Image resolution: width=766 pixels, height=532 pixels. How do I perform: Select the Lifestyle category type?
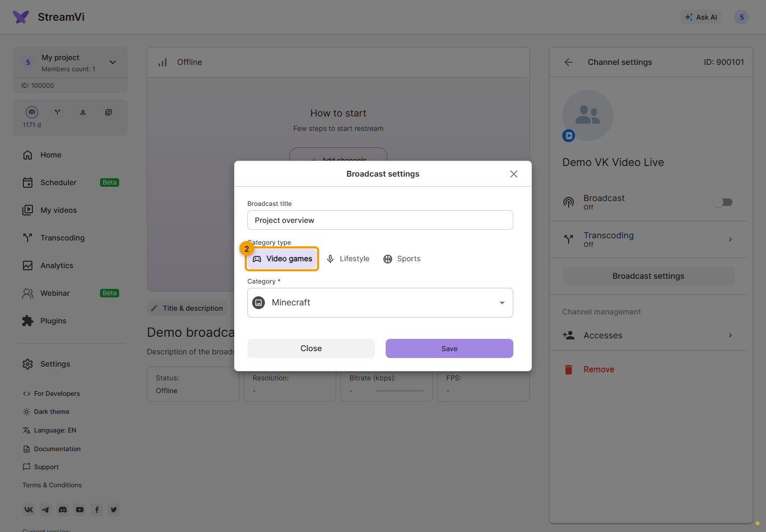[348, 259]
